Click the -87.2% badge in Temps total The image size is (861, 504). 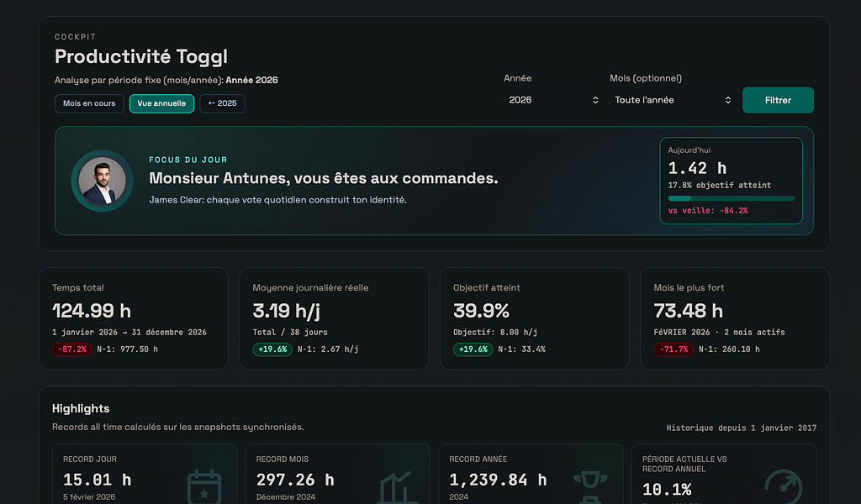pos(72,349)
